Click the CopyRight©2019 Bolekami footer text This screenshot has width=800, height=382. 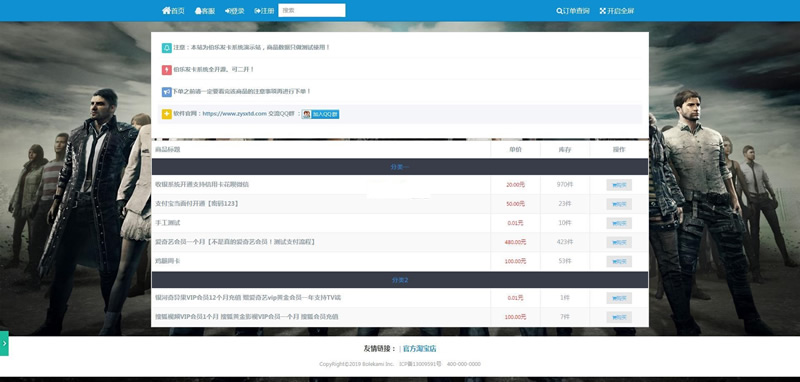click(357, 364)
